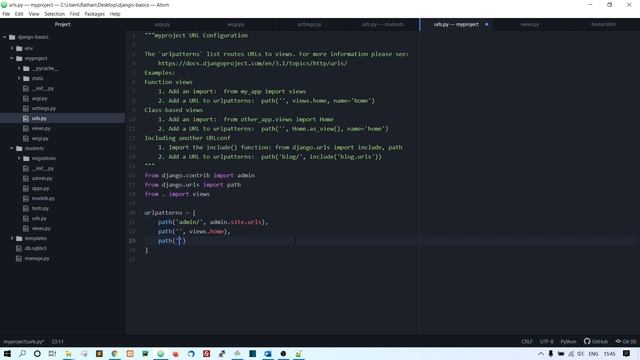Change the UTF-8 encoding in status bar
This screenshot has height=360, width=640.
[547, 342]
